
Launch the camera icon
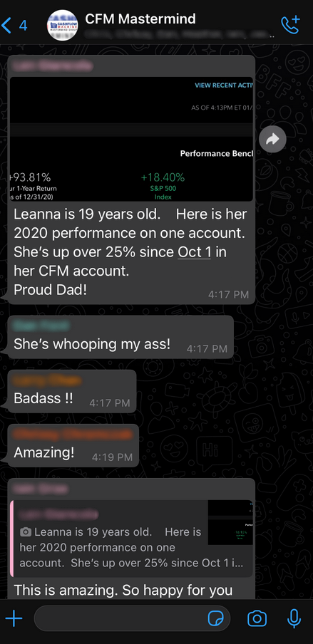point(257,618)
